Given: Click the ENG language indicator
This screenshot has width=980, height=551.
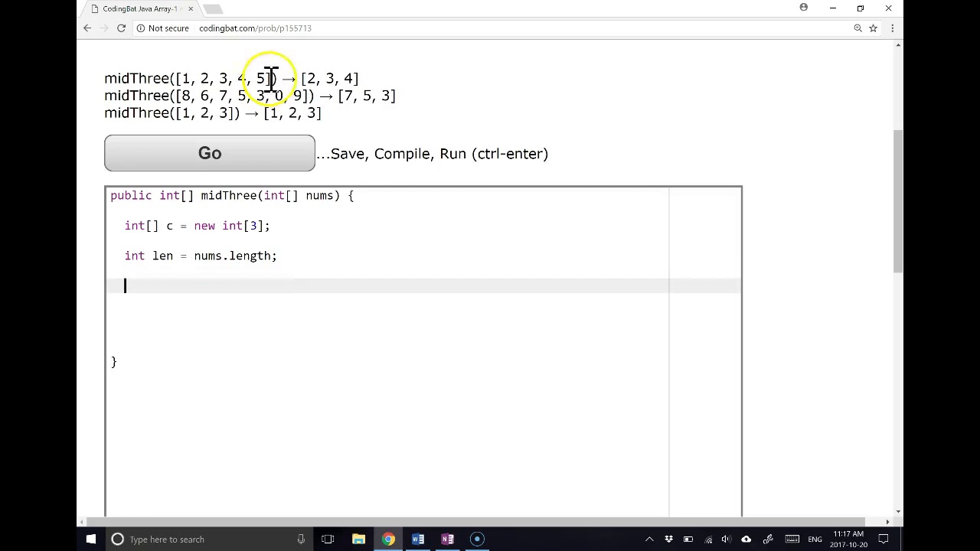Looking at the screenshot, I should (x=815, y=540).
